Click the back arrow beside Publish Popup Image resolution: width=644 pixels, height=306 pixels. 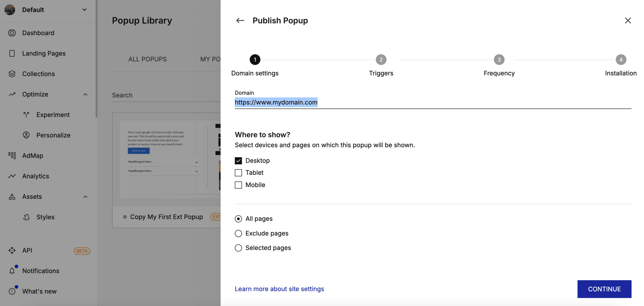click(x=240, y=20)
